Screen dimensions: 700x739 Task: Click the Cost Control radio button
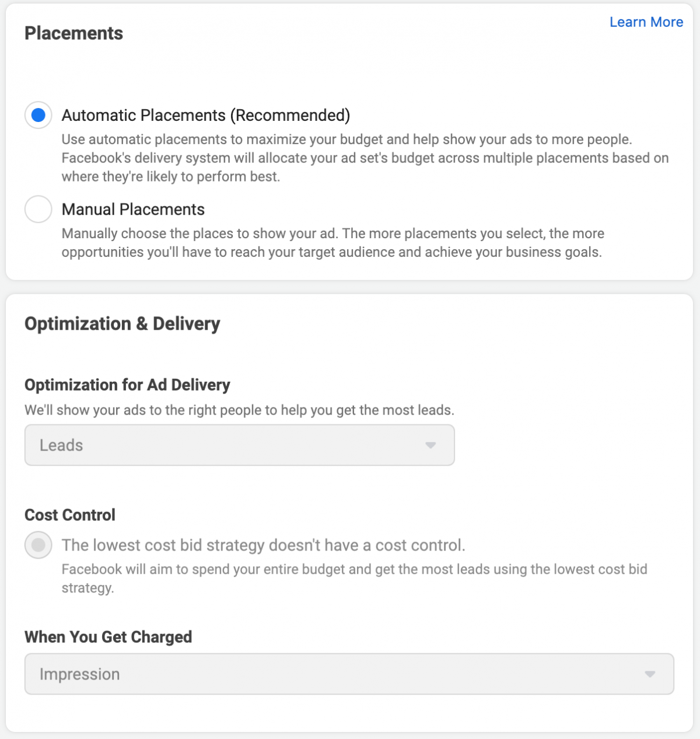pos(37,545)
